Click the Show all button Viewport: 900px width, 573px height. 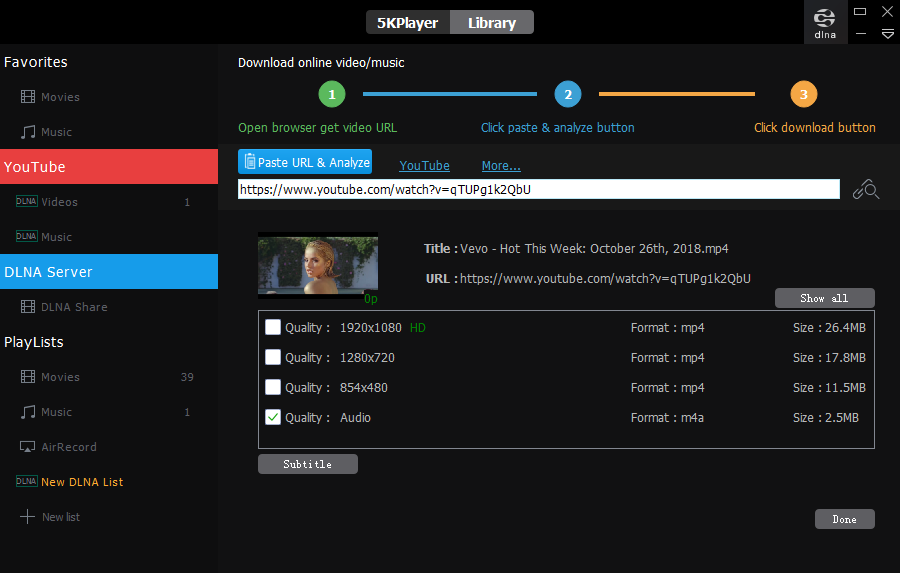coord(824,298)
